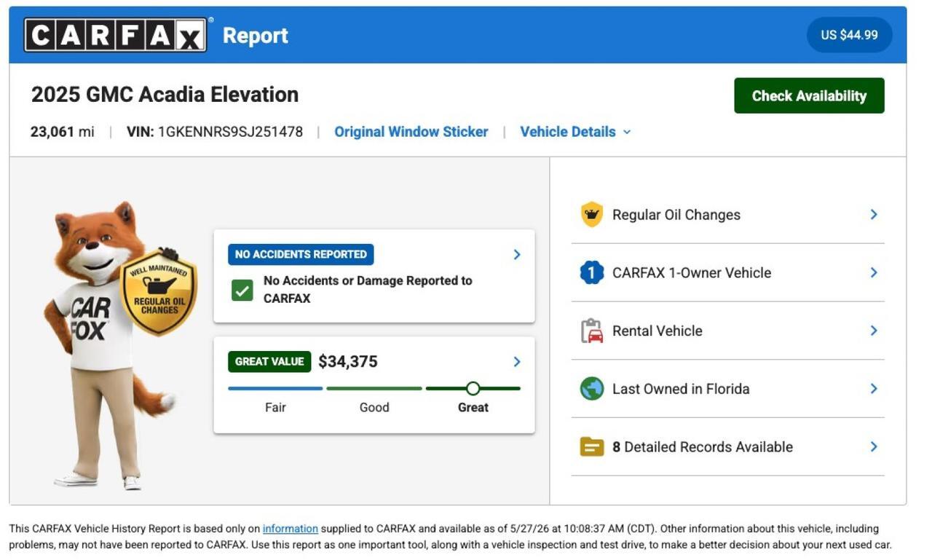Click the 2025 GMC Acadia Elevation title

pyautogui.click(x=165, y=95)
